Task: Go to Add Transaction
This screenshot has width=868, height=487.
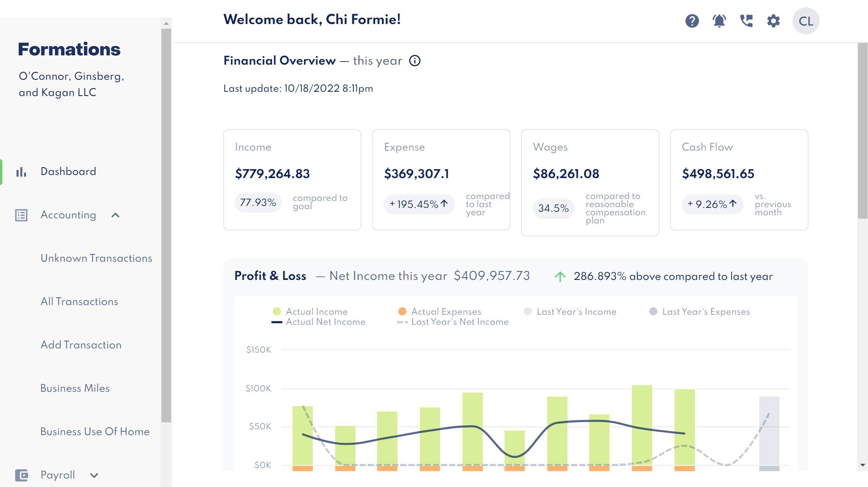Action: coord(81,345)
